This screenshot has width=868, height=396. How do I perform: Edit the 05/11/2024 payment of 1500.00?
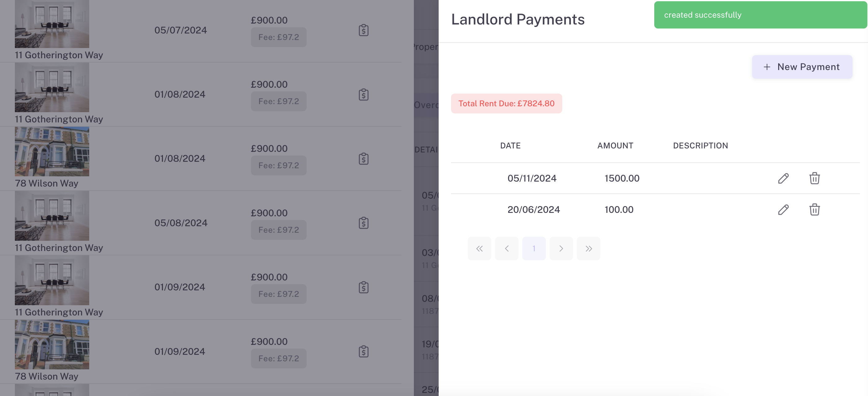(783, 178)
